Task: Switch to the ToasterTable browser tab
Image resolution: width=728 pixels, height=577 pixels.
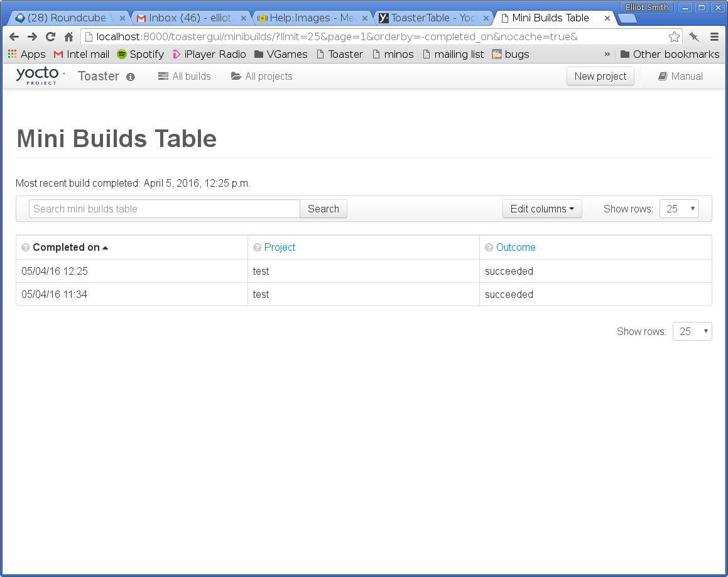Action: pyautogui.click(x=433, y=18)
